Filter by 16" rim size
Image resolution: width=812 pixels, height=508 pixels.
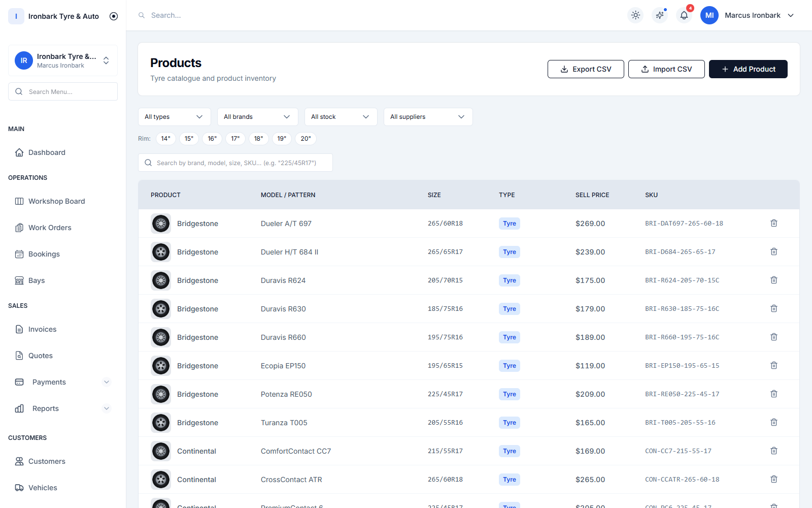(x=212, y=139)
